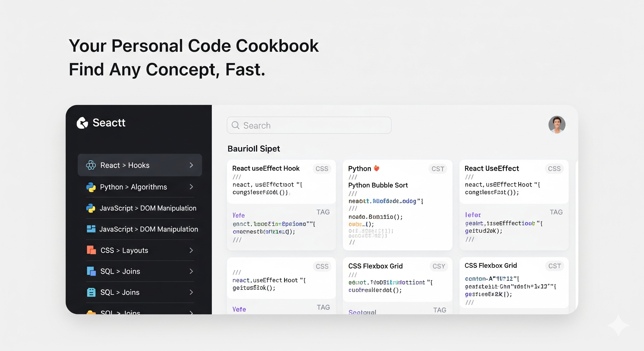Click the search magnifier icon
This screenshot has width=644, height=351.
[x=236, y=125]
